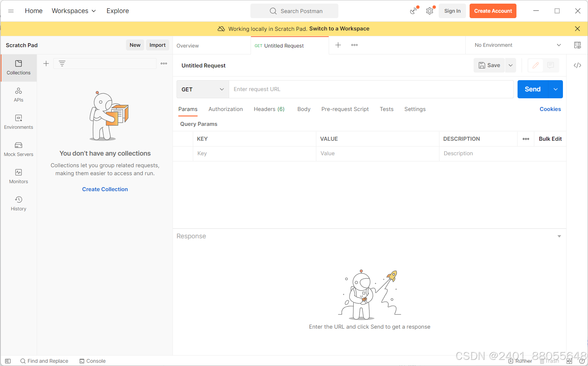Open the code snippet icon
Screen dimensions: 588x366
click(577, 65)
